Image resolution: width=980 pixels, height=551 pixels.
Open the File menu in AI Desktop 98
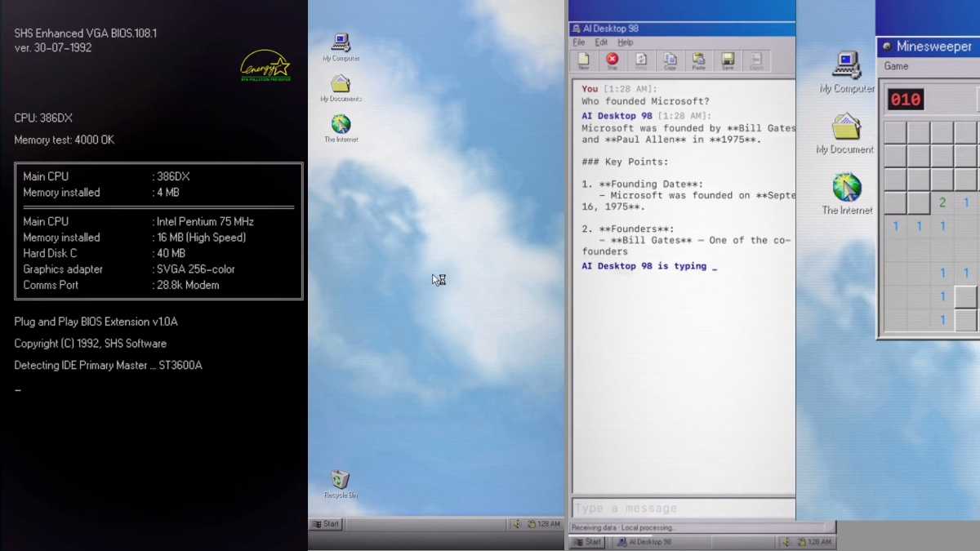pyautogui.click(x=578, y=42)
